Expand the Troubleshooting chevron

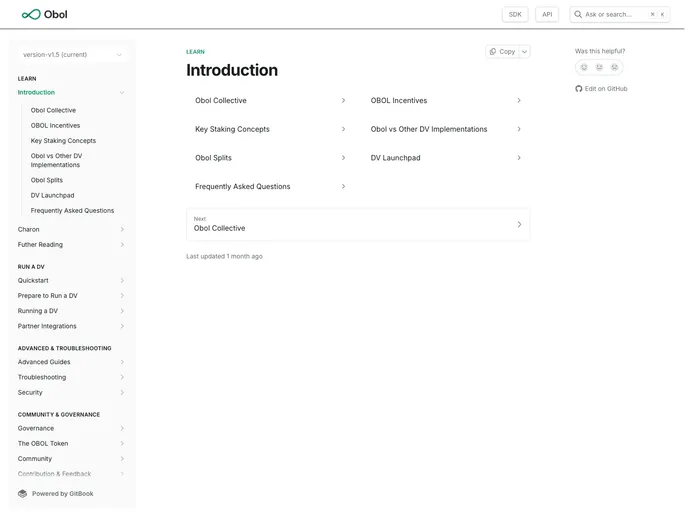[x=122, y=377]
